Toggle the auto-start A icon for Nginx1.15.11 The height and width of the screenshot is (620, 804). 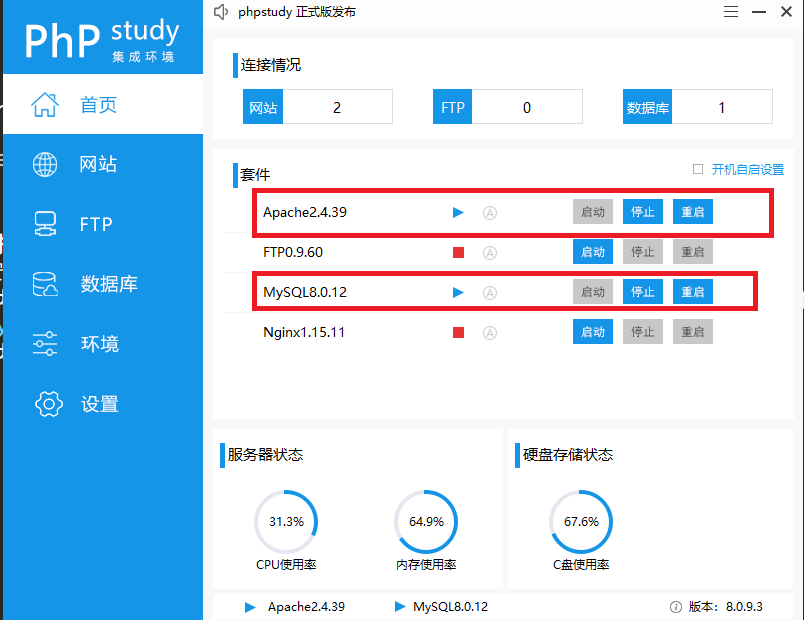tap(490, 333)
